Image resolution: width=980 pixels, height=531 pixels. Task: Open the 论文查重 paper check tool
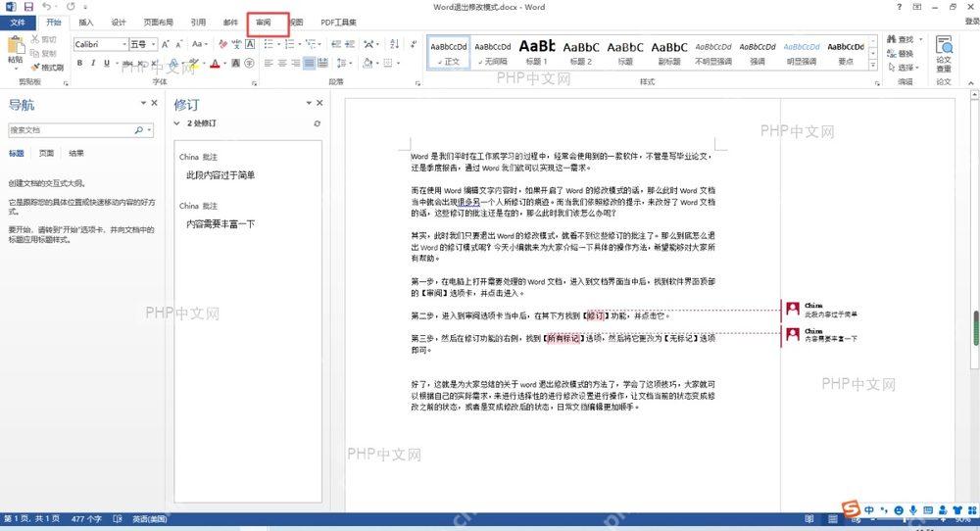944,55
